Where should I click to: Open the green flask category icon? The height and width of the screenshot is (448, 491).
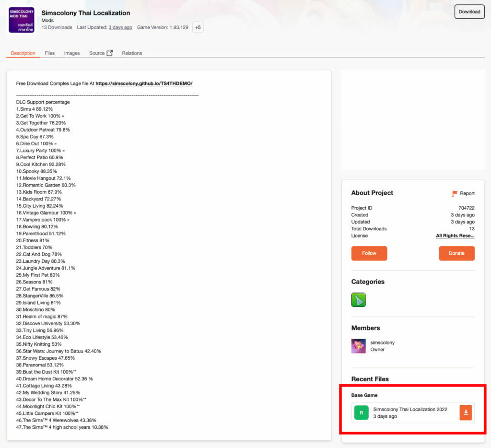click(359, 300)
